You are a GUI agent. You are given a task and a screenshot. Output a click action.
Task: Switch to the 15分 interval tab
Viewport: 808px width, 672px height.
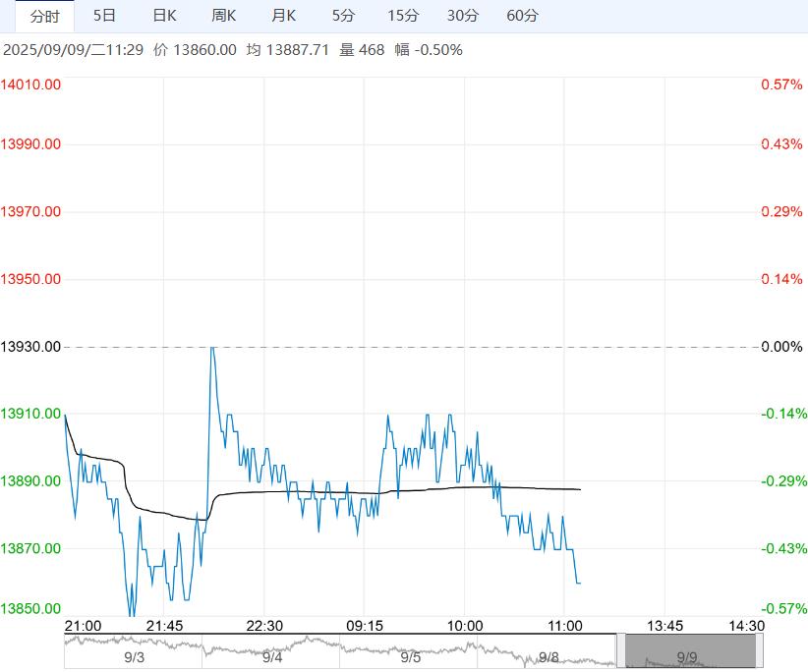point(403,16)
